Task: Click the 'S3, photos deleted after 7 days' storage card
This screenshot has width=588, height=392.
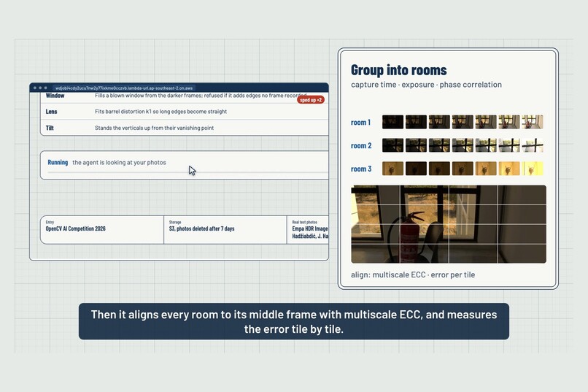Action: coord(225,229)
